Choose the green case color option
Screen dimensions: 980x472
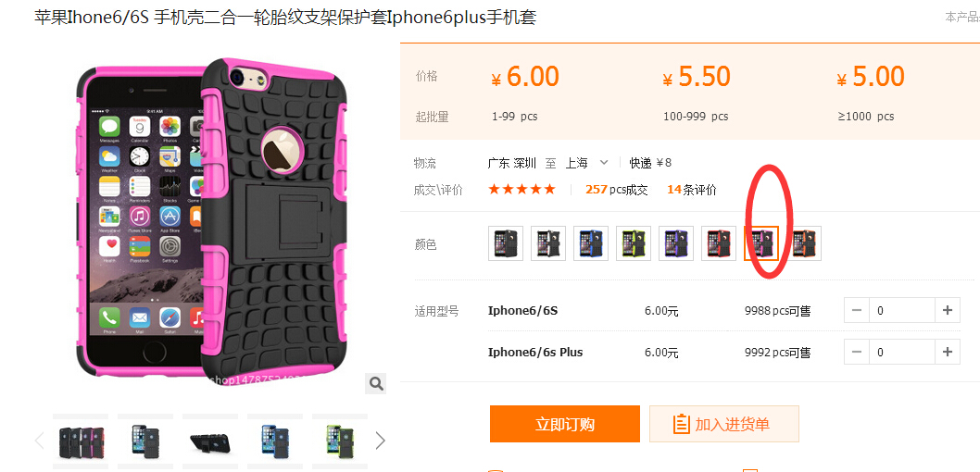coord(634,243)
